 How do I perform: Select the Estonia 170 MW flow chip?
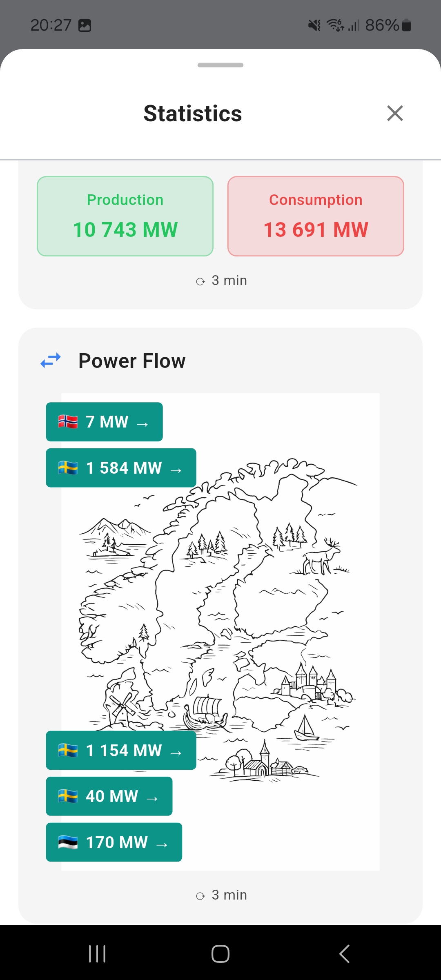(x=114, y=842)
